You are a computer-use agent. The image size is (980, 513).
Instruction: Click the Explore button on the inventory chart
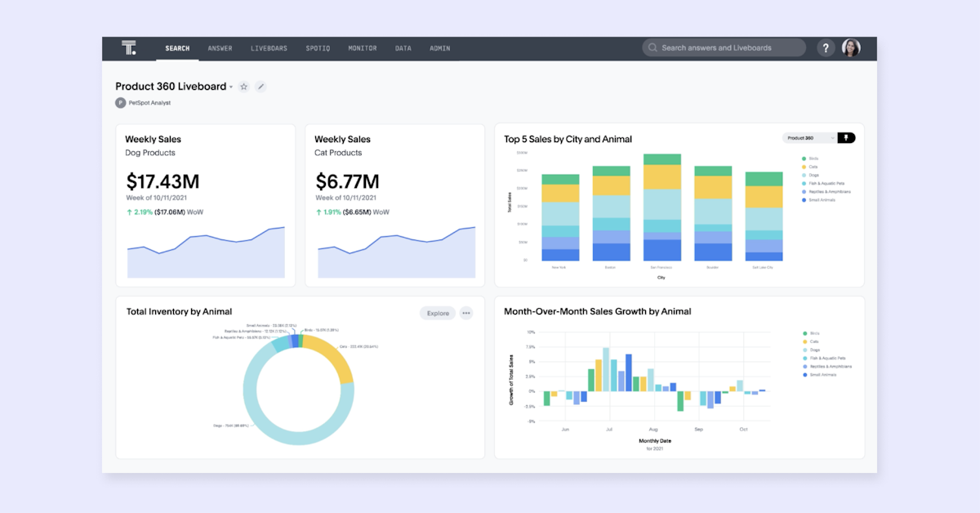coord(437,313)
